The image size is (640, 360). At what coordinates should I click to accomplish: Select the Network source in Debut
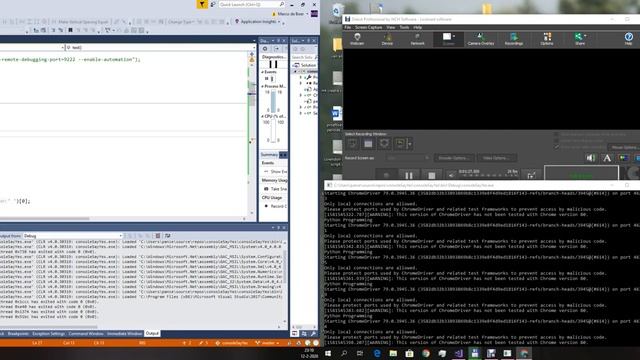coord(417,39)
